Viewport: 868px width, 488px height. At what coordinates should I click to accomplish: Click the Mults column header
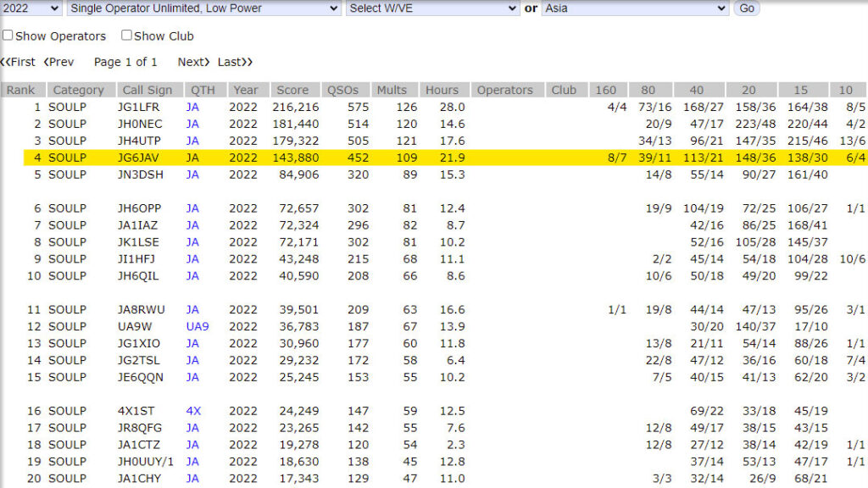coord(392,90)
